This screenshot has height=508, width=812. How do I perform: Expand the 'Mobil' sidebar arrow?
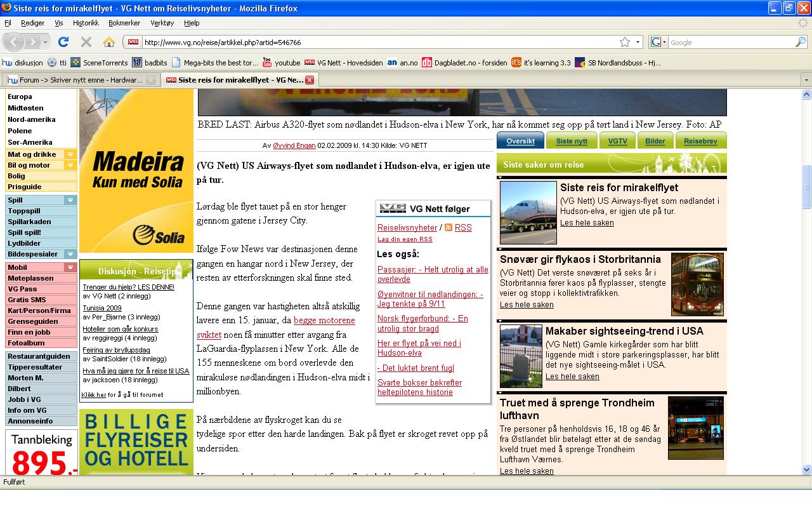pyautogui.click(x=70, y=267)
